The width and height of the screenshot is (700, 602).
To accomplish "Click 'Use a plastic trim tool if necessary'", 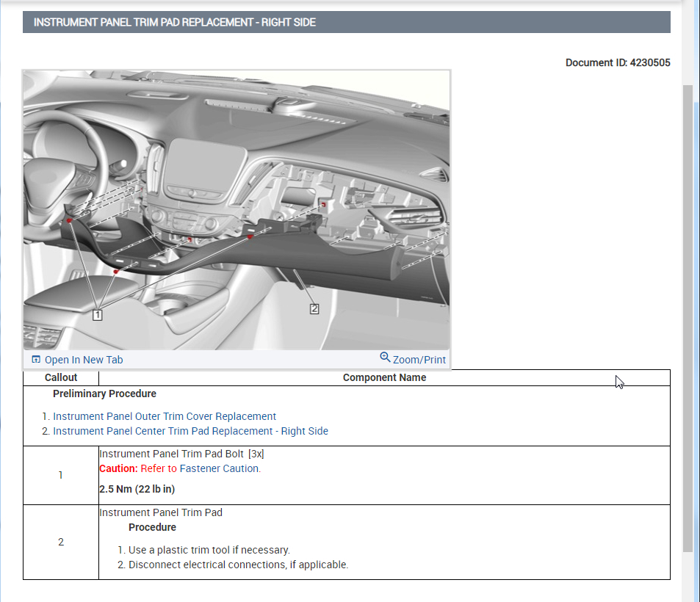I will coord(209,550).
